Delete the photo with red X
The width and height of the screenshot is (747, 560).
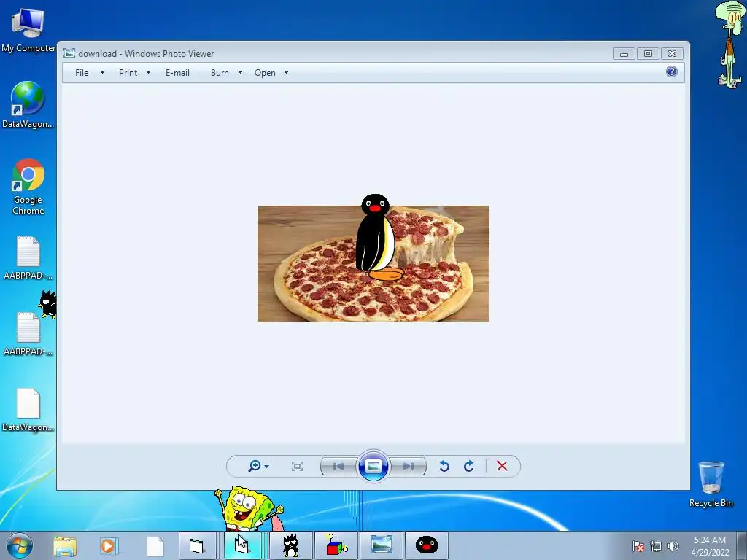502,466
